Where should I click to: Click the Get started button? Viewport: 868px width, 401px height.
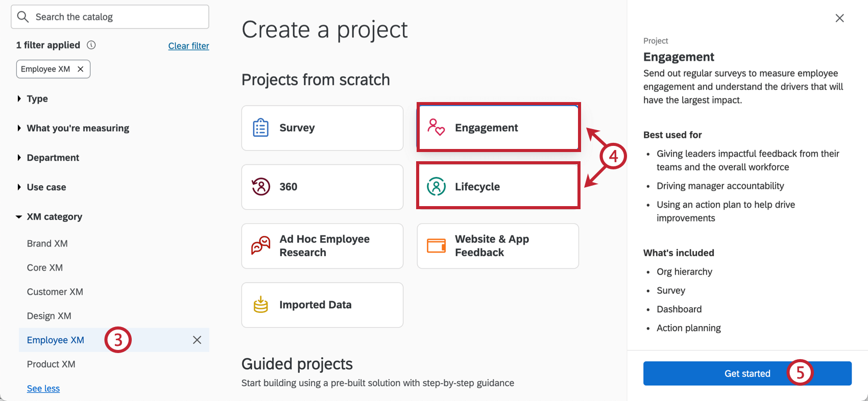(747, 373)
